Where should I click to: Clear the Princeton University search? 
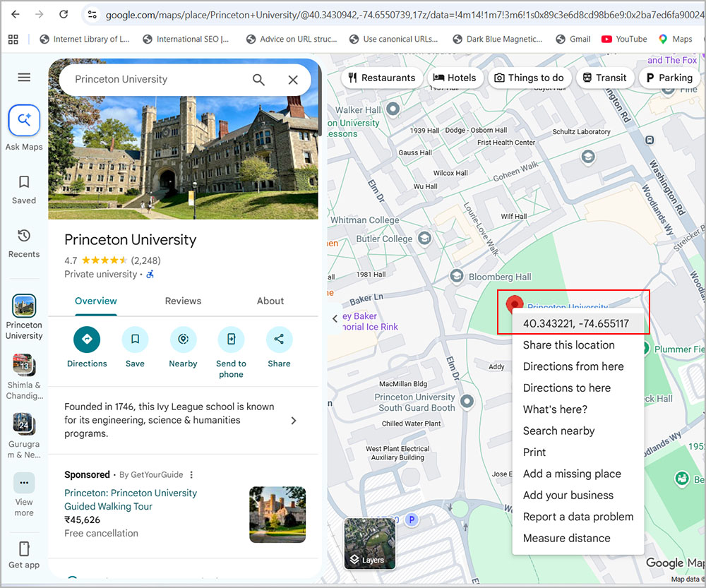pyautogui.click(x=293, y=80)
